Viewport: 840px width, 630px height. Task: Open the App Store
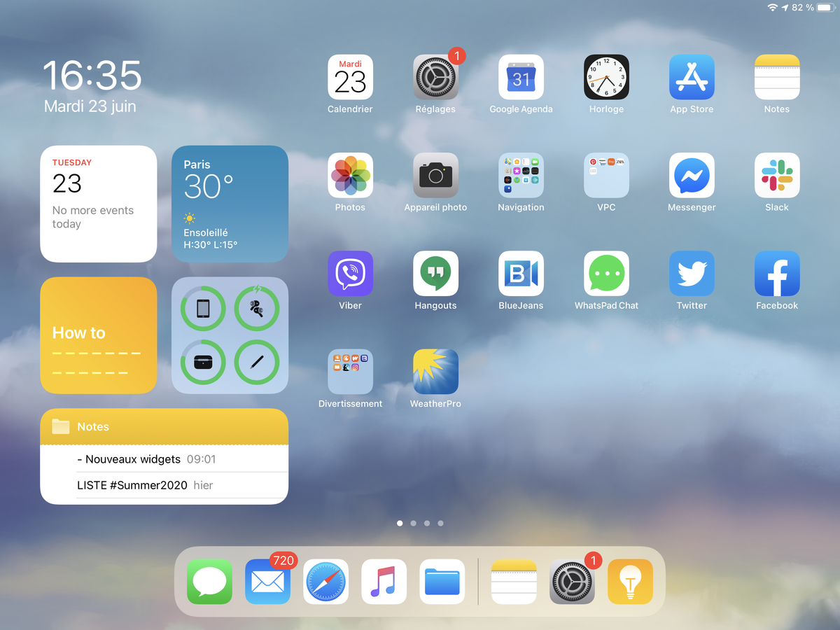[x=692, y=77]
